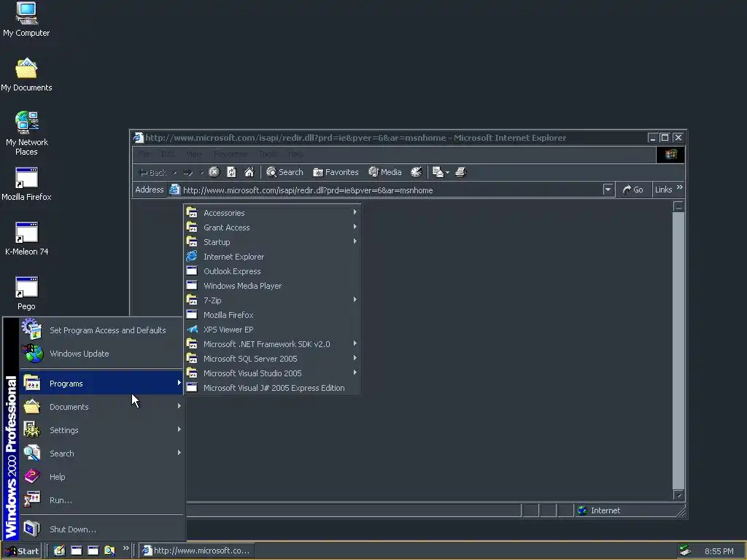Click the Refresh page icon
The width and height of the screenshot is (747, 560).
231,172
